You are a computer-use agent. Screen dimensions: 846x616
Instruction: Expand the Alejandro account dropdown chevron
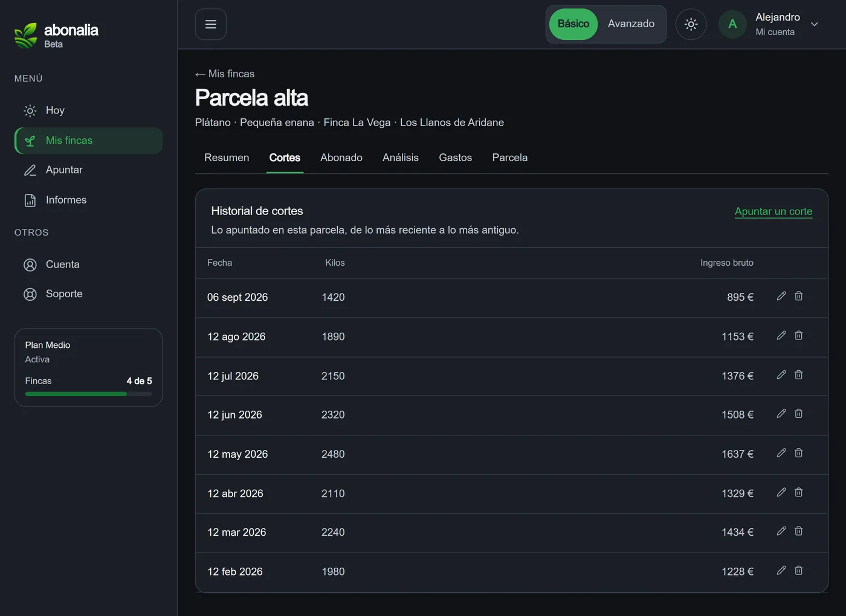814,24
